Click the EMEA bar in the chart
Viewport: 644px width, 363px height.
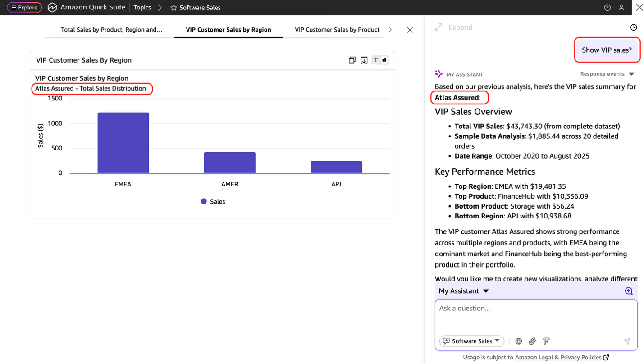(123, 143)
